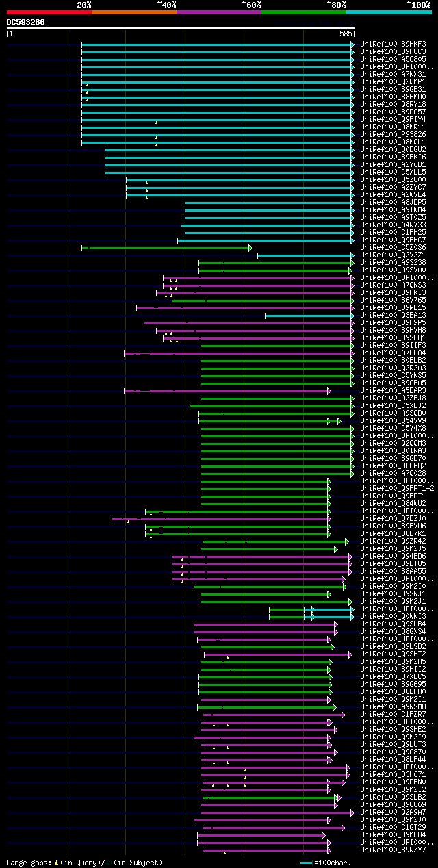Select label UniRef100_B6V765
The image size is (438, 868).
click(x=393, y=301)
